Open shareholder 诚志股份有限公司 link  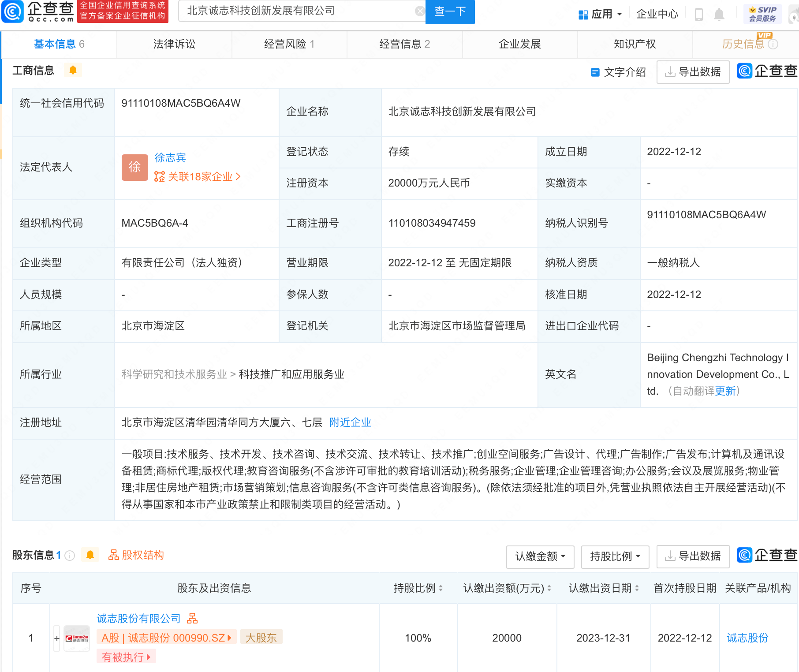[x=138, y=618]
